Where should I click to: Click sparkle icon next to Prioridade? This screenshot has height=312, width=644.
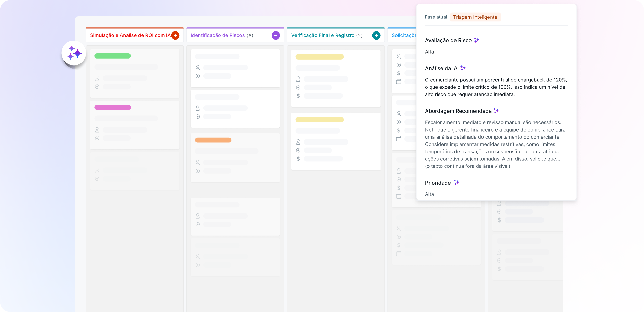457,183
